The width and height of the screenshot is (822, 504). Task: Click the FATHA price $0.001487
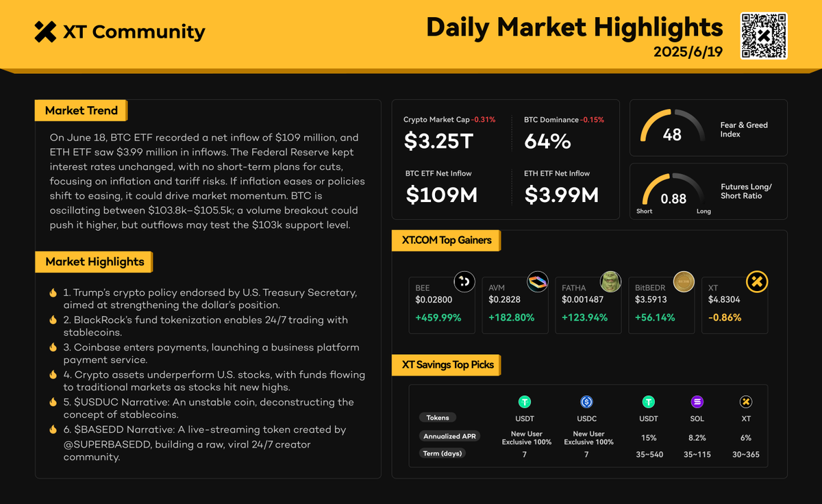tap(583, 300)
